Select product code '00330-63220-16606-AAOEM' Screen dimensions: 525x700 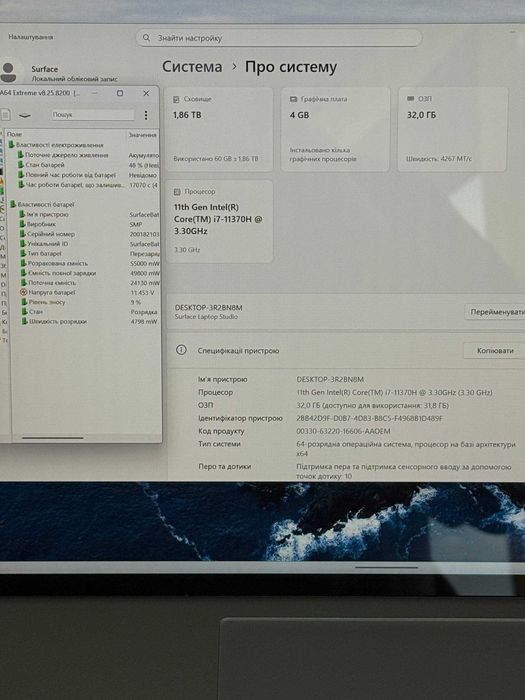click(343, 431)
